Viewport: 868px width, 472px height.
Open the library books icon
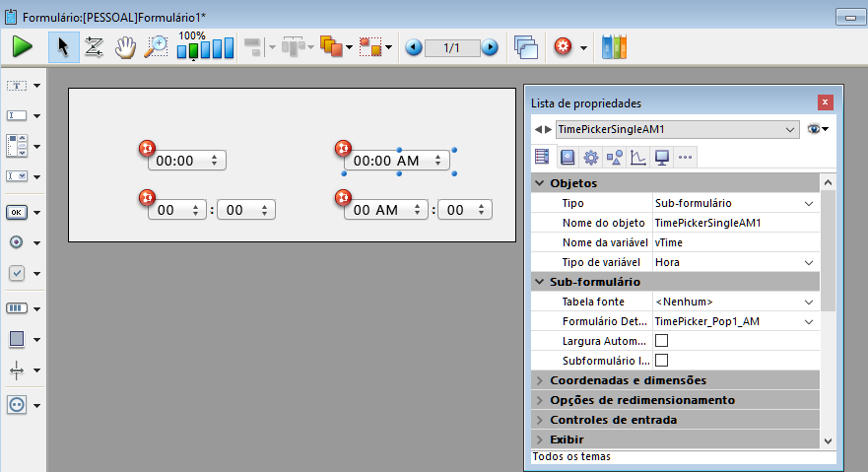tap(614, 46)
